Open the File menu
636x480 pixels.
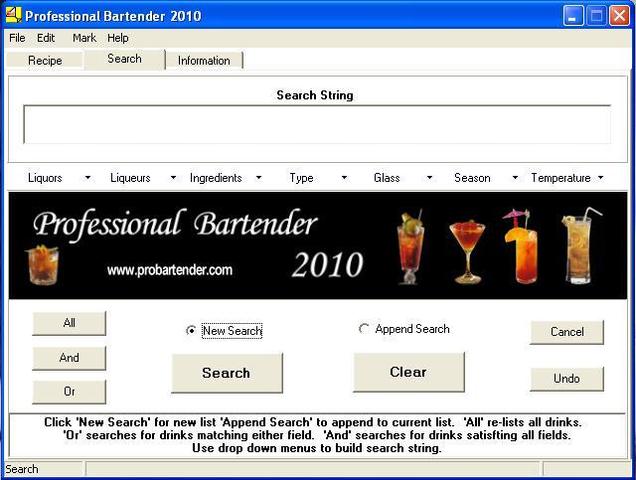(17, 38)
